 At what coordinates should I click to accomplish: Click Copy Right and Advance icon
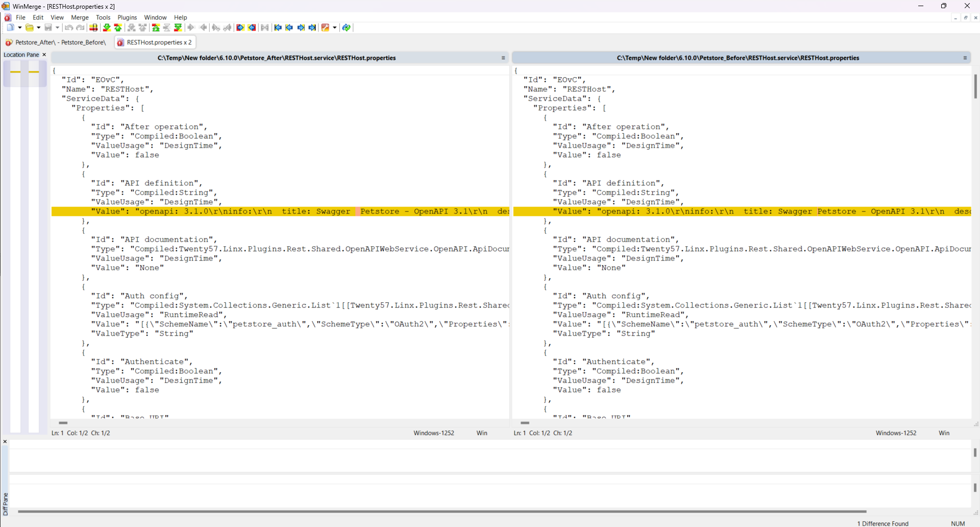(x=215, y=28)
